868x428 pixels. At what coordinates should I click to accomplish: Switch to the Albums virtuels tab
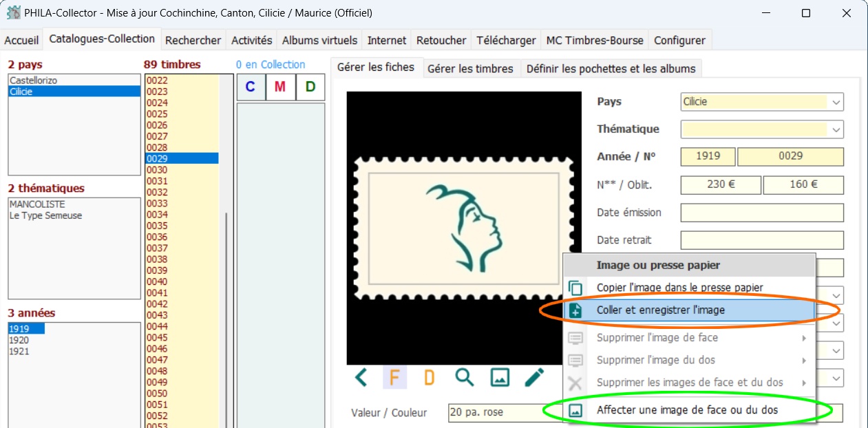click(x=320, y=41)
